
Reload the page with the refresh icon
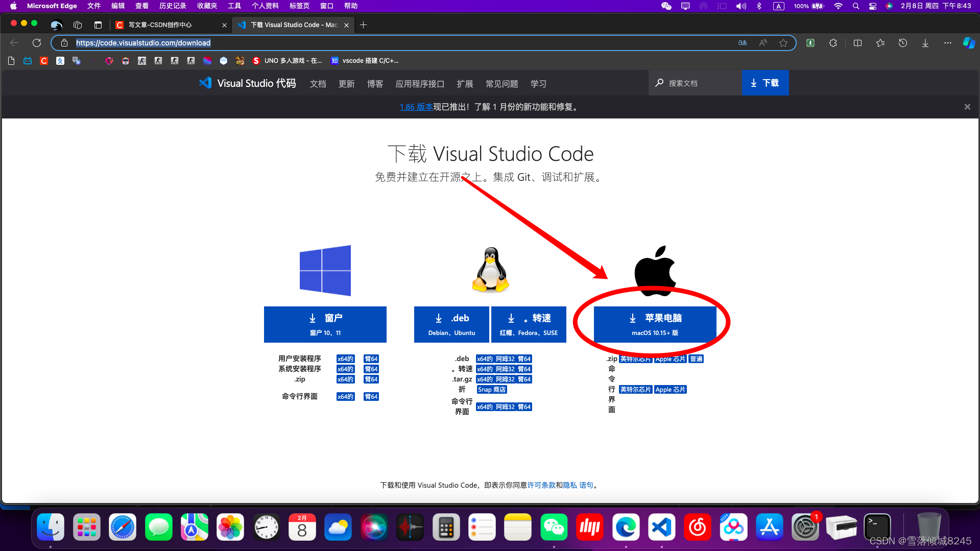pyautogui.click(x=37, y=43)
